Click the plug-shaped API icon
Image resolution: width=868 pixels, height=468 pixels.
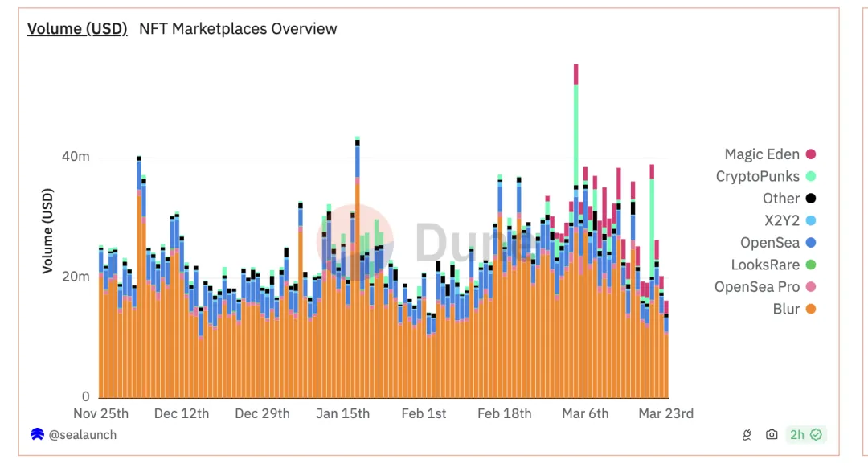coord(747,435)
